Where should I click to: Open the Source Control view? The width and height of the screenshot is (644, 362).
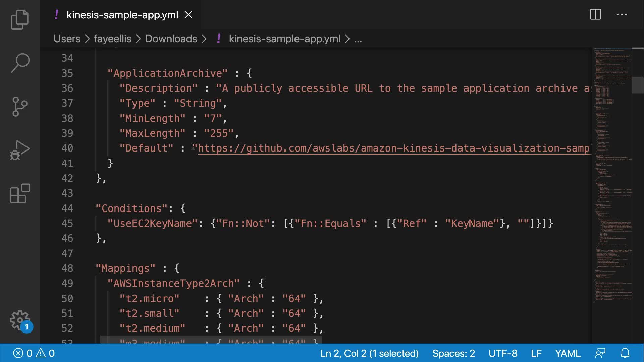20,107
